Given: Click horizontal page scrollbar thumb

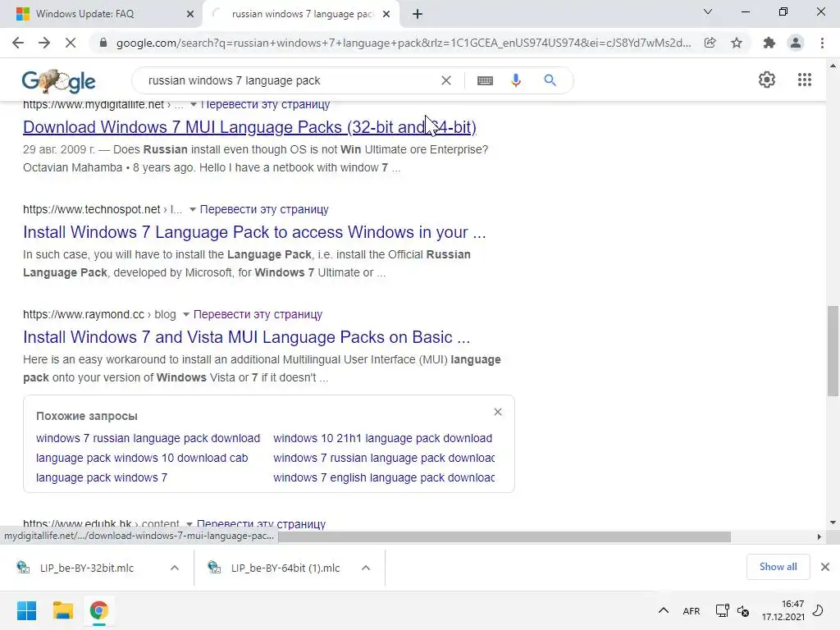Looking at the screenshot, I should [x=504, y=536].
